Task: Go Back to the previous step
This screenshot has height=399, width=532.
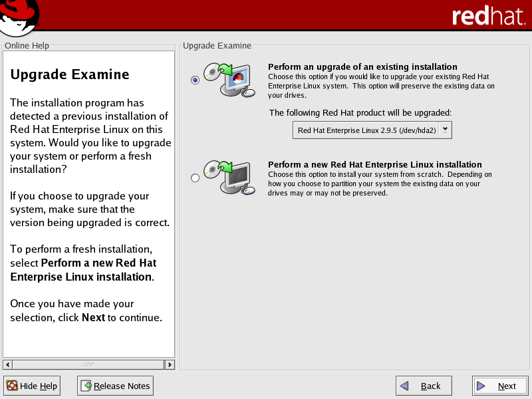Action: [424, 386]
